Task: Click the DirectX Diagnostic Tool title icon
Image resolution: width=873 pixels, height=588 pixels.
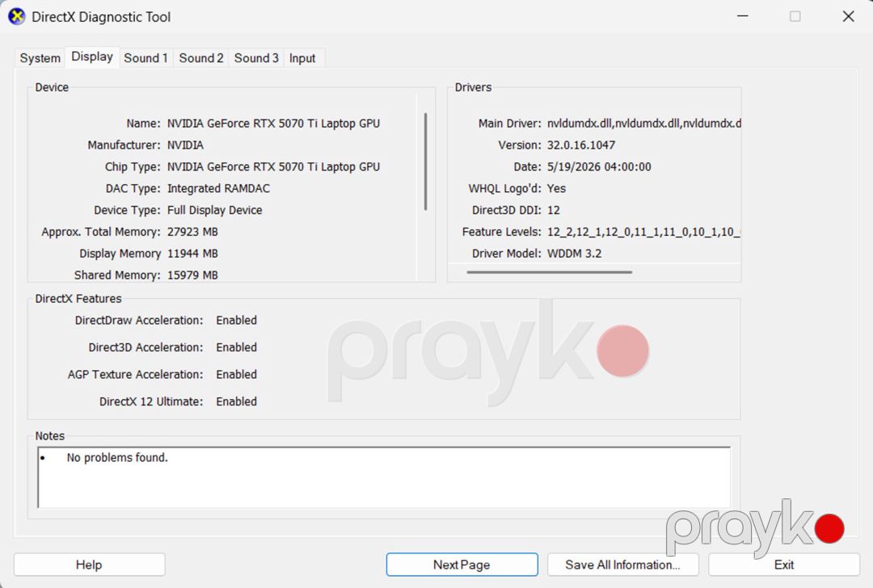Action: point(17,17)
